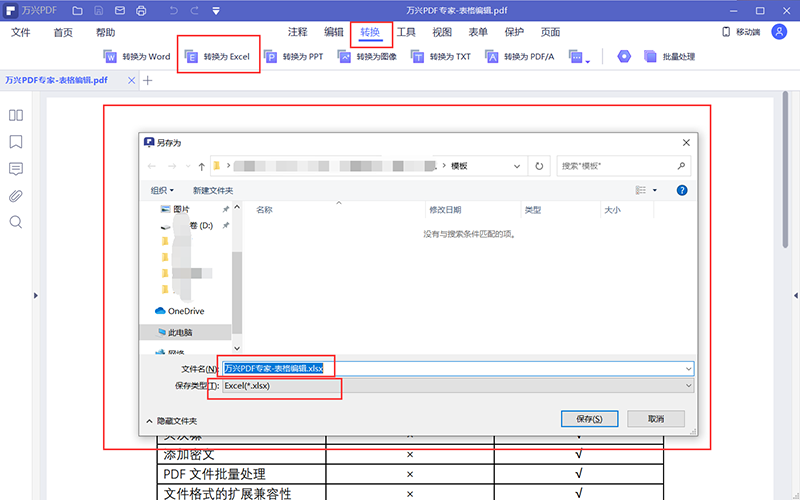Click 转换为 PPT toolbar button
Image resolution: width=800 pixels, height=500 pixels.
[x=294, y=57]
